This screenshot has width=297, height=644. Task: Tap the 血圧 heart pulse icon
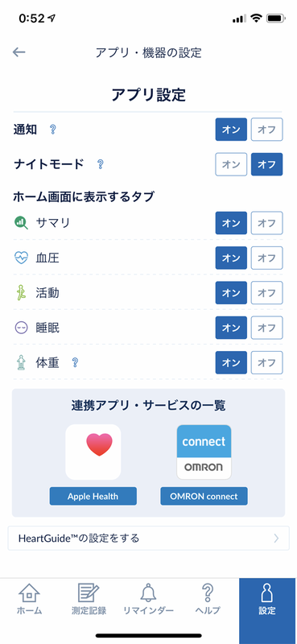(21, 258)
